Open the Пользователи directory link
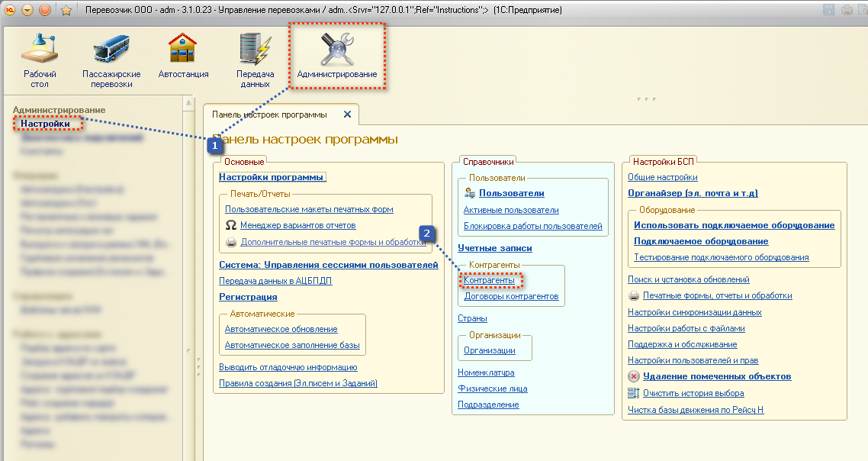 click(x=511, y=194)
